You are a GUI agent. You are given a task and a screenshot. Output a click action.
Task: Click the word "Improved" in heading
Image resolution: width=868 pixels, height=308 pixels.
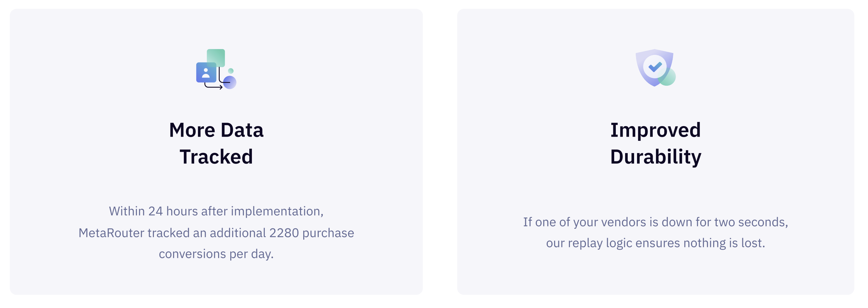[x=655, y=130]
